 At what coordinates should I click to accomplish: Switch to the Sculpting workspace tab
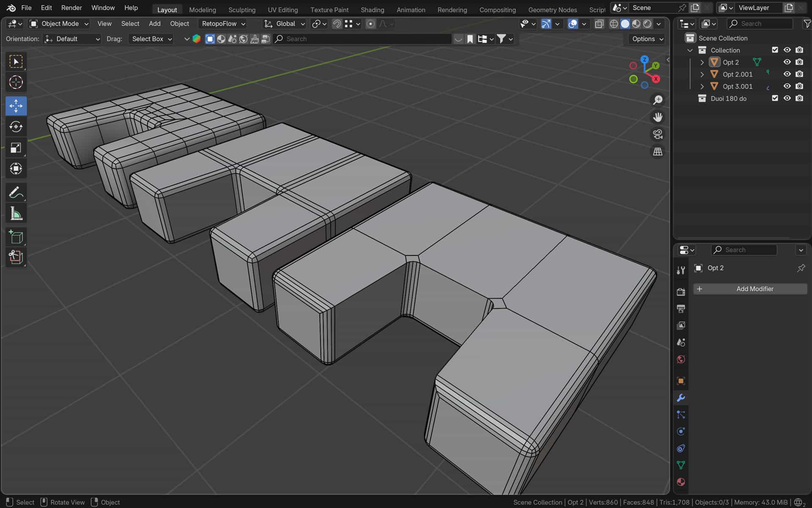pyautogui.click(x=241, y=10)
